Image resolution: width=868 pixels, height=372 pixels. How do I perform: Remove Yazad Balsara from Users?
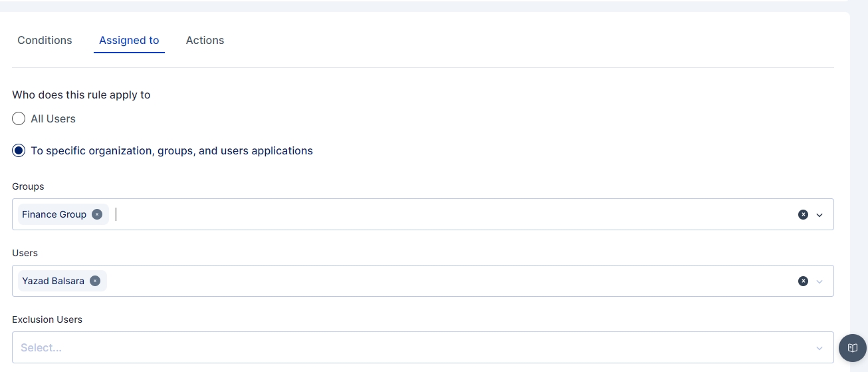tap(95, 281)
